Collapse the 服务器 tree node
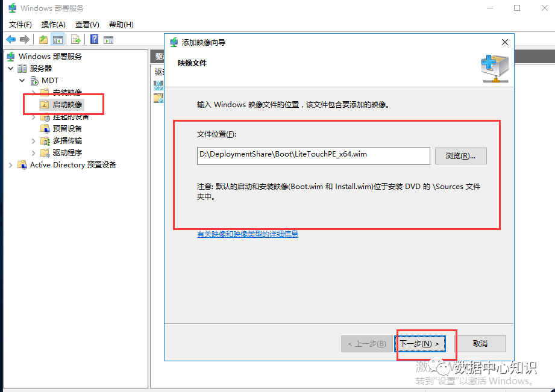 [x=11, y=68]
